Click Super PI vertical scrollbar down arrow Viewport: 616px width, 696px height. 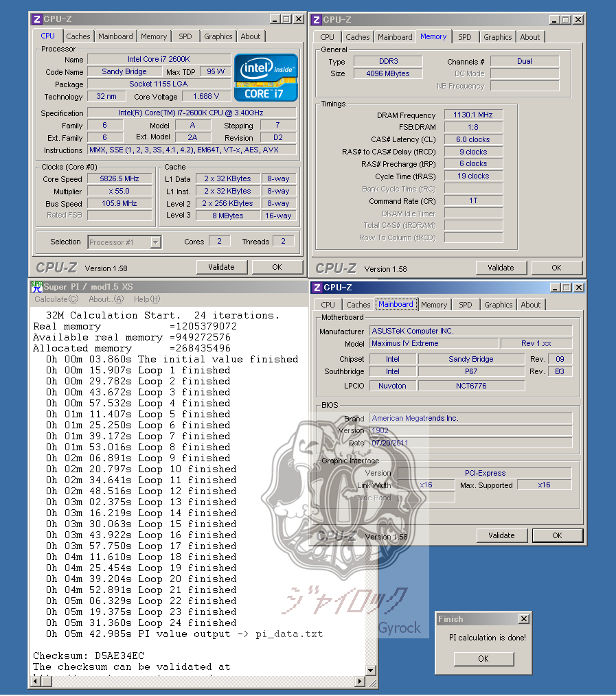click(371, 670)
